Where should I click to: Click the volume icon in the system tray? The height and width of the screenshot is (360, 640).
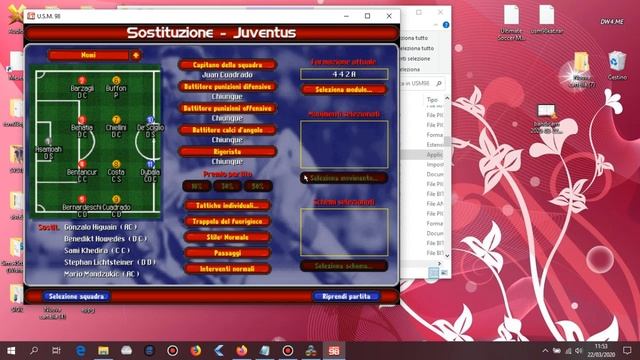coord(578,351)
